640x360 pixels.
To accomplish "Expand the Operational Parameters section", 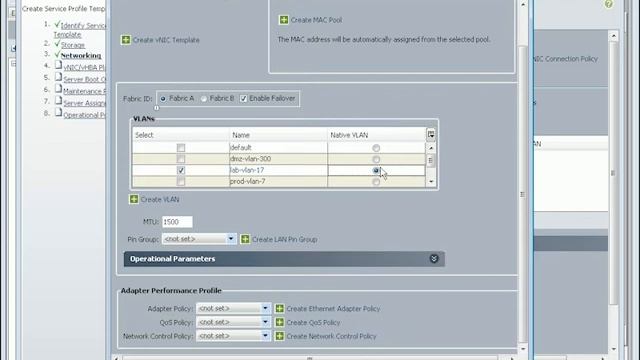I will (434, 259).
